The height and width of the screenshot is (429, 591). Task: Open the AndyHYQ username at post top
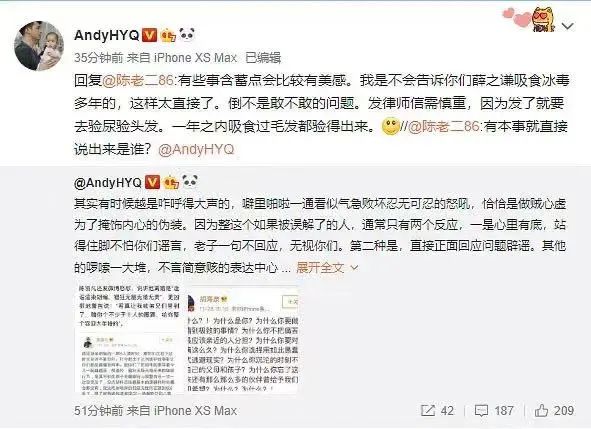(107, 35)
